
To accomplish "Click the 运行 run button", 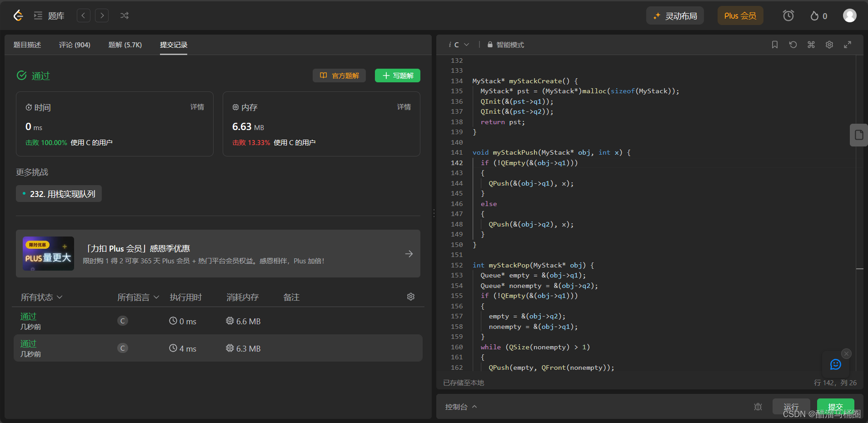I will pyautogui.click(x=791, y=407).
